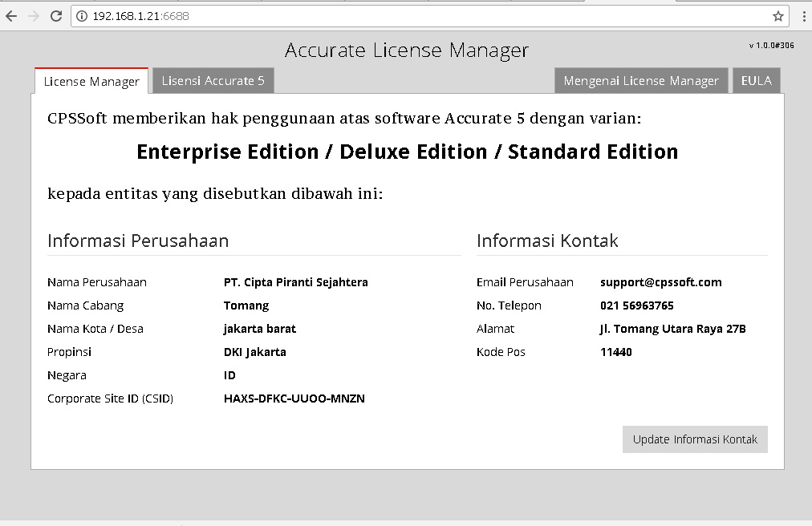812x526 pixels.
Task: Open the Mengenai License Manager tab
Action: pos(641,80)
